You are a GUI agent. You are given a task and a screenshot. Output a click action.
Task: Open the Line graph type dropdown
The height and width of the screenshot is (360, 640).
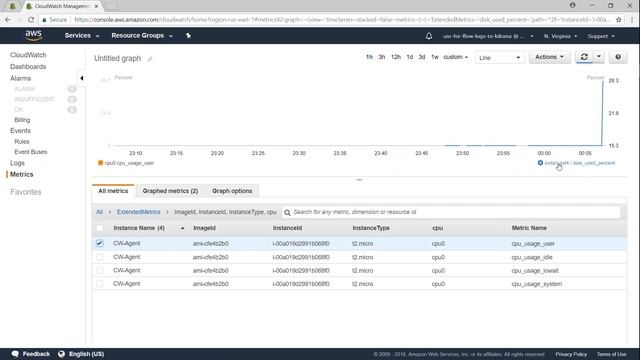(x=499, y=58)
